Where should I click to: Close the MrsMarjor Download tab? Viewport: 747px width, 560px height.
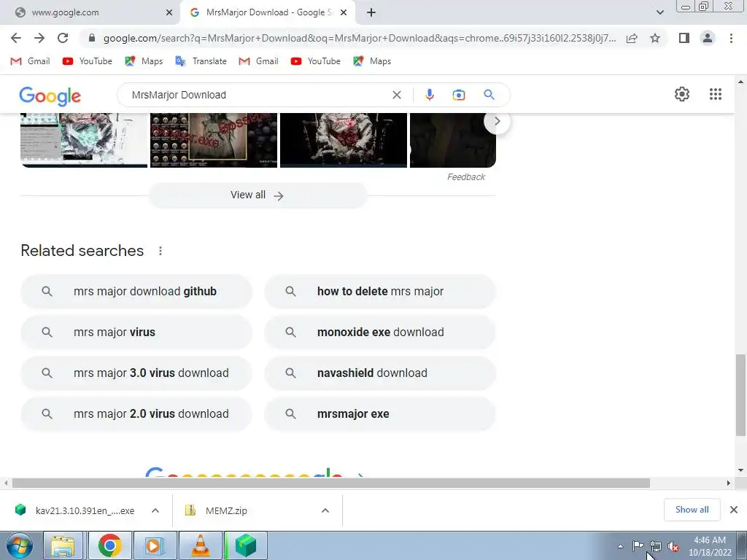pos(344,12)
